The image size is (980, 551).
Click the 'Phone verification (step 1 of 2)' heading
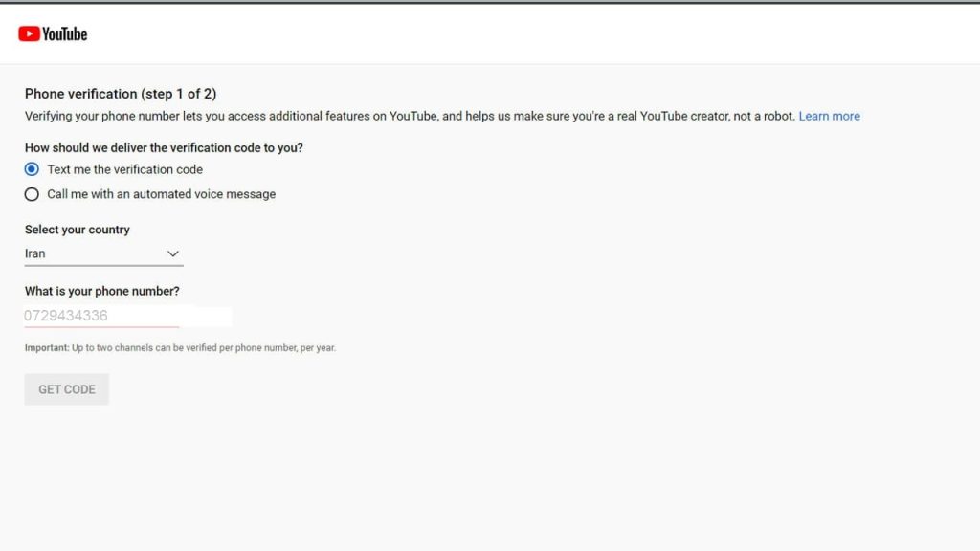pyautogui.click(x=121, y=94)
